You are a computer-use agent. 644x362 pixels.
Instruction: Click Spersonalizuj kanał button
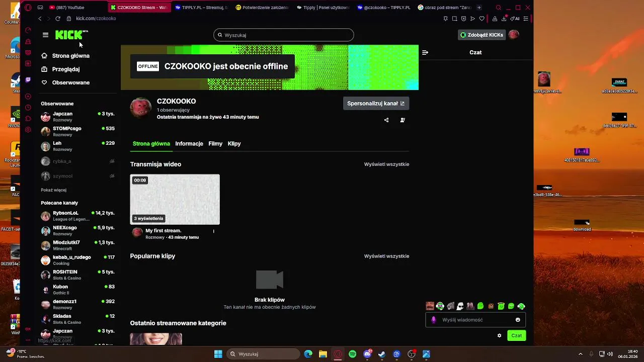click(x=376, y=103)
